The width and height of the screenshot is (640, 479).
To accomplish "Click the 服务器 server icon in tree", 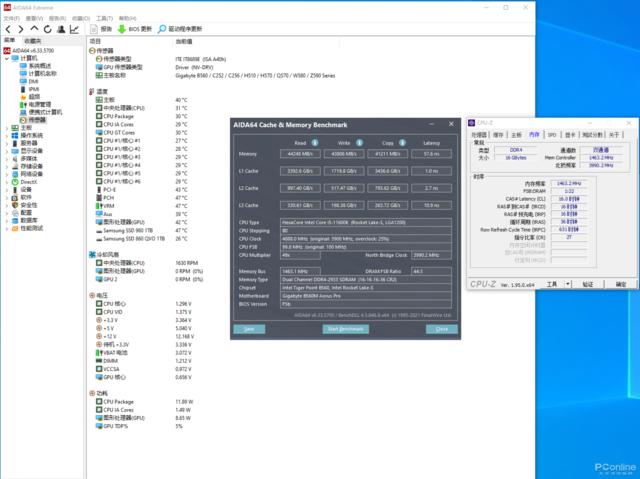I will pyautogui.click(x=15, y=143).
